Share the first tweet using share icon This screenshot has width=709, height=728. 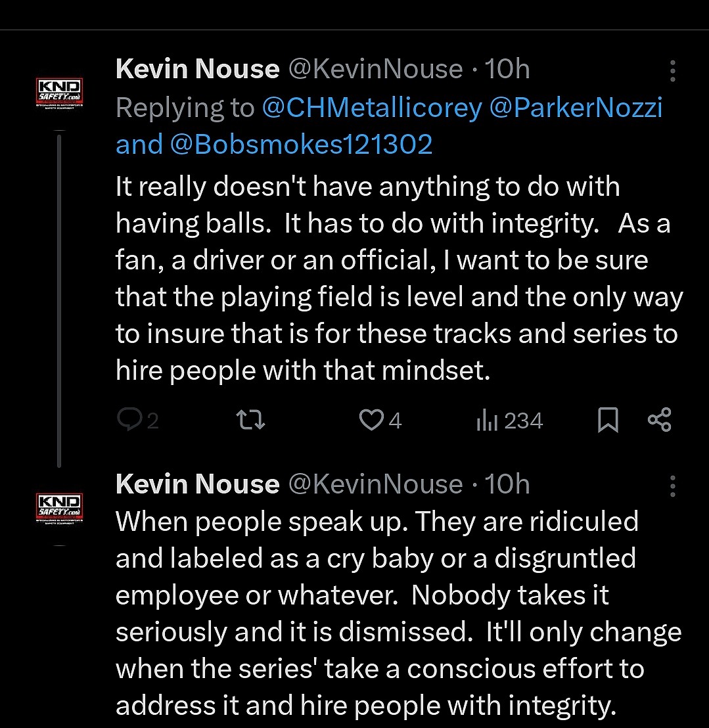[x=659, y=420]
